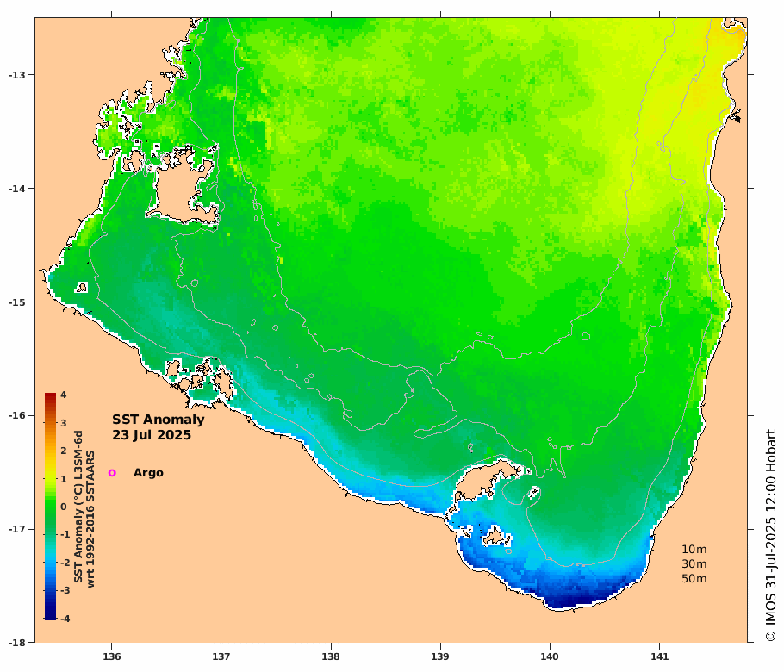Click colorbar tick value -2
This screenshot has width=784, height=672.
[65, 563]
